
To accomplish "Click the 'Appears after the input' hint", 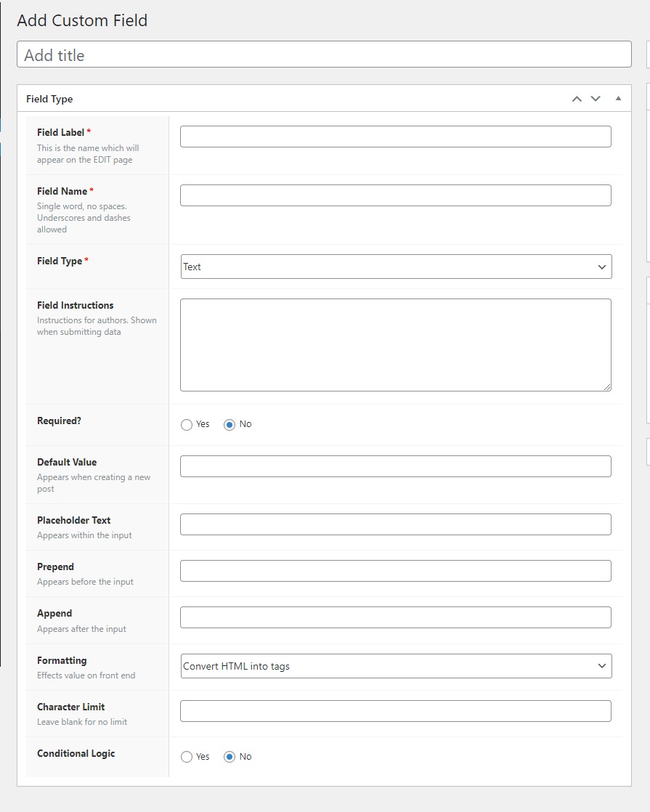I will (81, 629).
